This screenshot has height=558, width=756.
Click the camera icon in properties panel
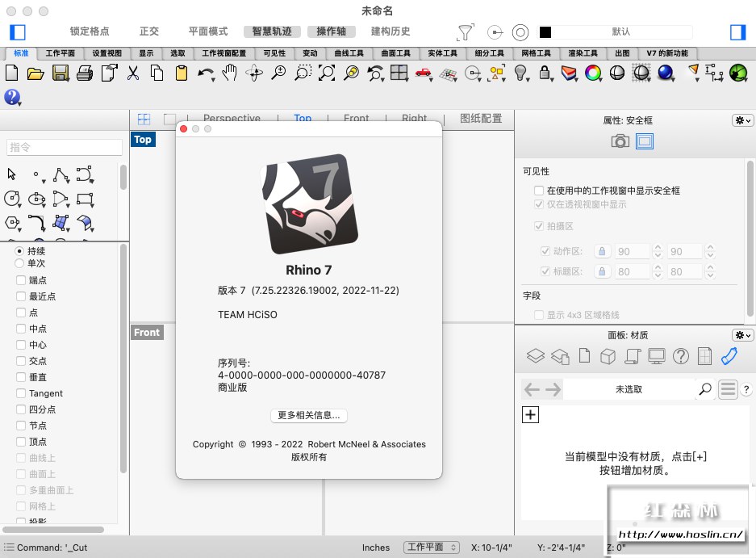pyautogui.click(x=620, y=141)
